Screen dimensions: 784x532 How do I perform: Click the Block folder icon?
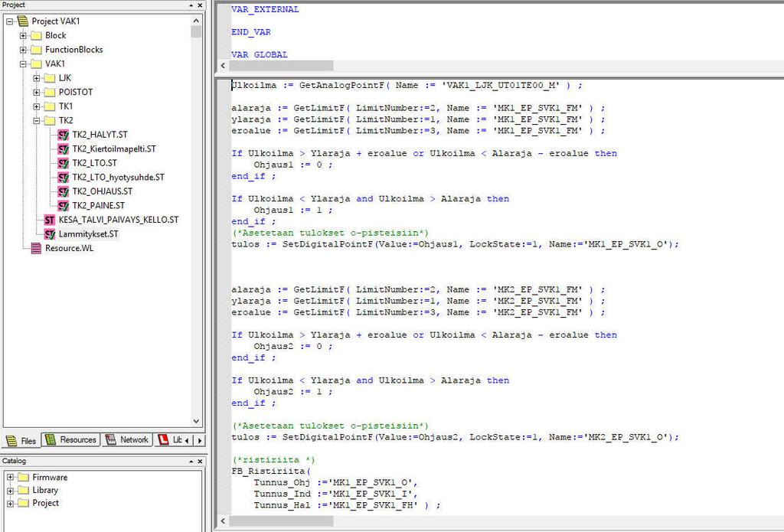click(36, 35)
